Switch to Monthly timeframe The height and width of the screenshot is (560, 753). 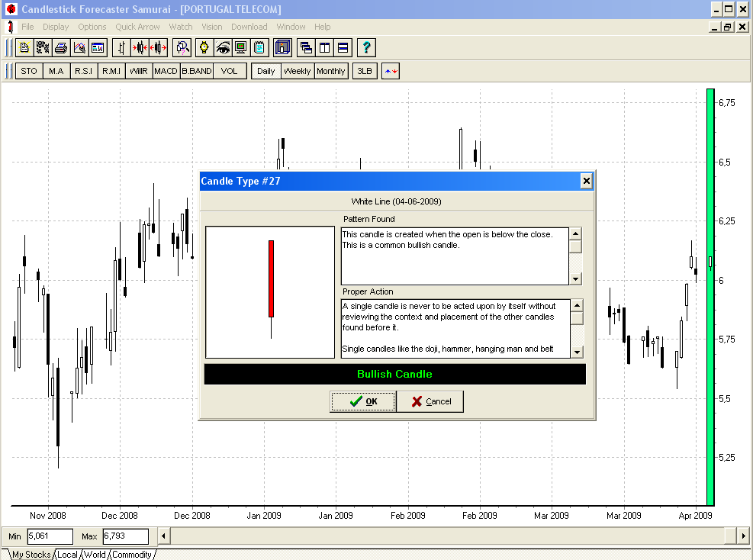pyautogui.click(x=331, y=71)
